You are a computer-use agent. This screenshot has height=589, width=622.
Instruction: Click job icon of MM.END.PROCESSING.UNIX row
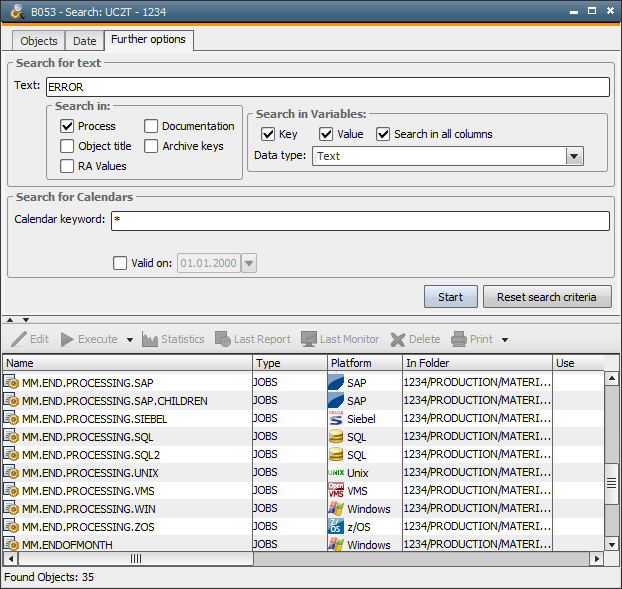12,472
